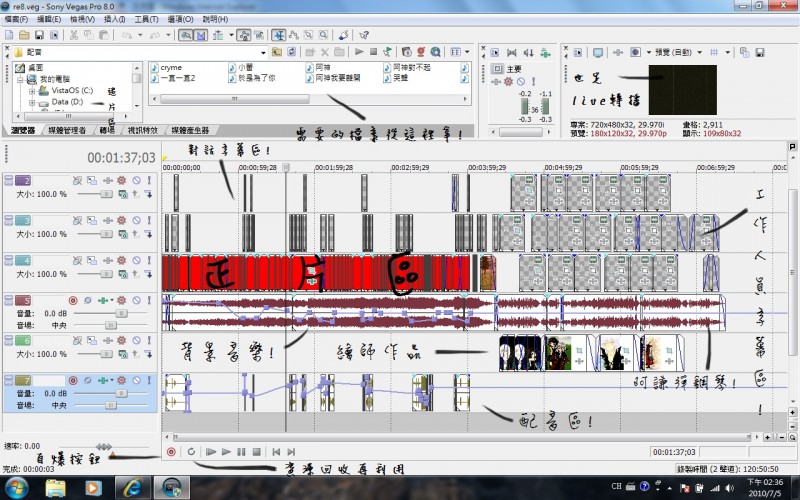Solo audio track 7
The height and width of the screenshot is (500, 800).
[149, 381]
